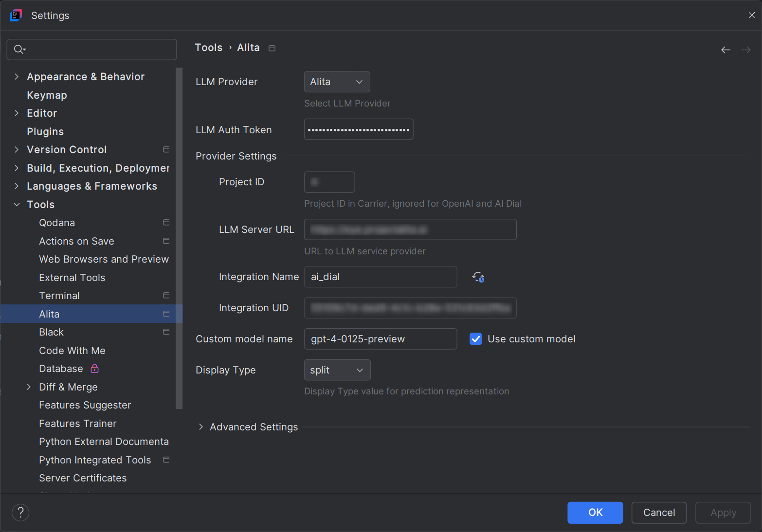Click the project icon on Alita row
The height and width of the screenshot is (532, 762).
click(x=166, y=314)
